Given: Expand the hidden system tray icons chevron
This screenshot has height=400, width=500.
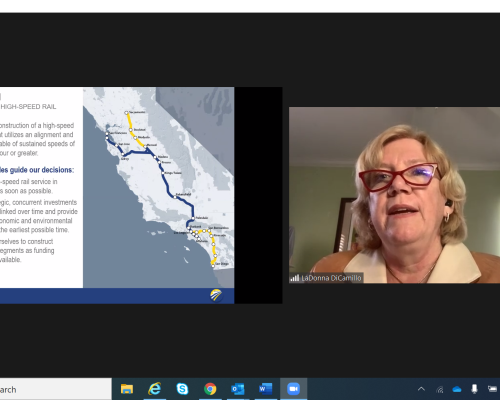Looking at the screenshot, I should [x=421, y=389].
